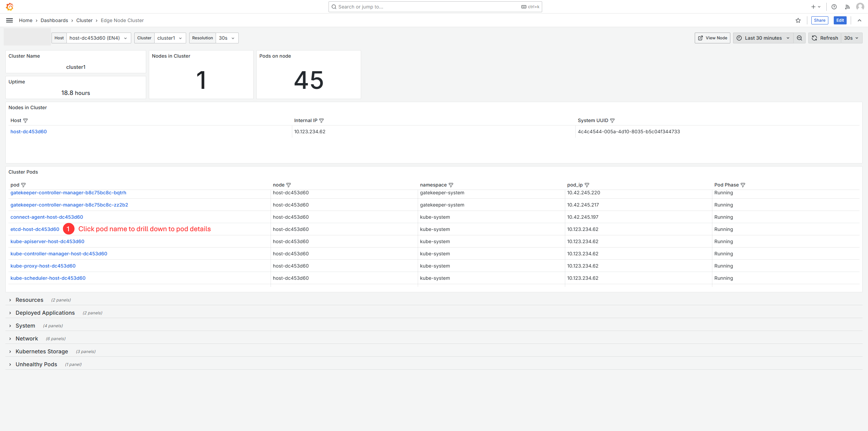868x431 pixels.
Task: Open the help question mark icon
Action: tap(834, 7)
